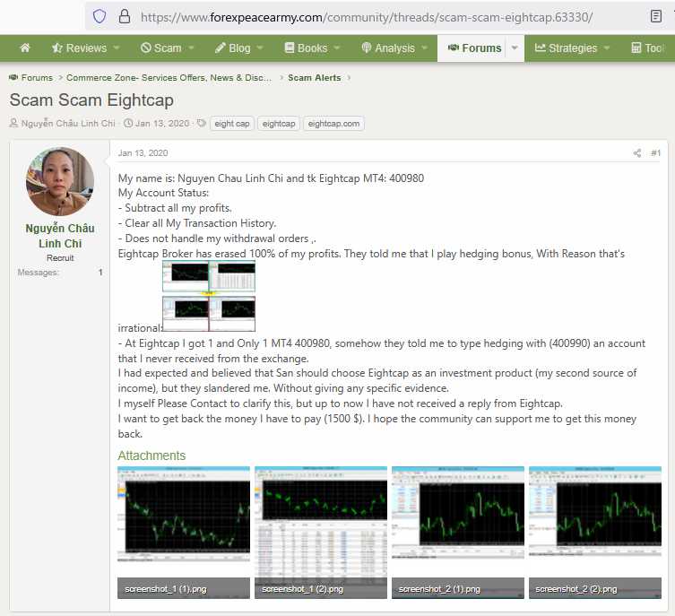Open the Strategies menu
Viewport: 675px width, 616px height.
click(567, 48)
